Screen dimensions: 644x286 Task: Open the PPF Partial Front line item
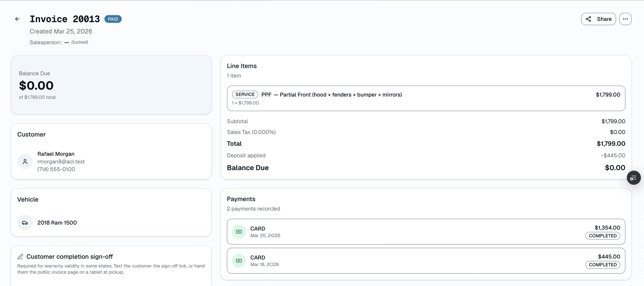[426, 98]
